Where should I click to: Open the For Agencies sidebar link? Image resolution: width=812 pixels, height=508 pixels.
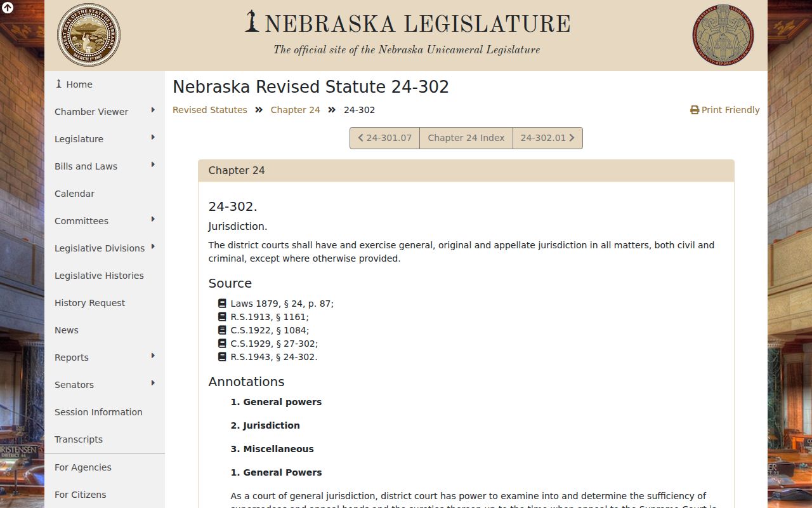click(105, 467)
